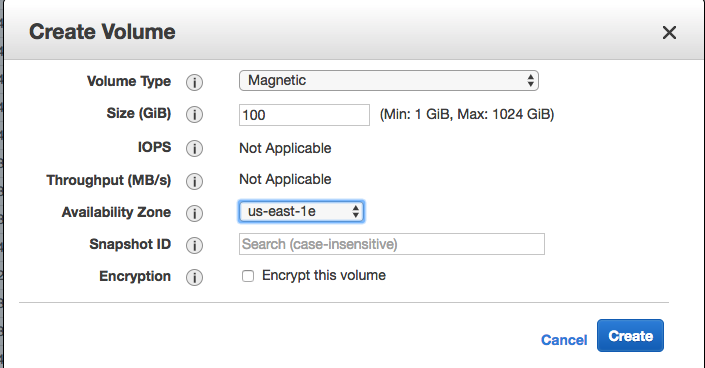Screen dimensions: 705x368
Task: Click the Volume Type dropdown arrows
Action: [x=531, y=81]
